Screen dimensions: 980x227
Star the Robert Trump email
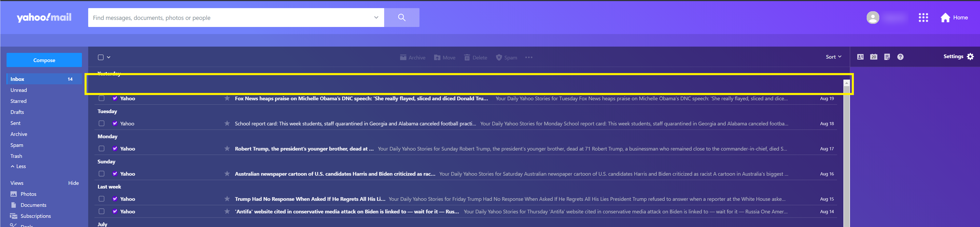tap(227, 148)
